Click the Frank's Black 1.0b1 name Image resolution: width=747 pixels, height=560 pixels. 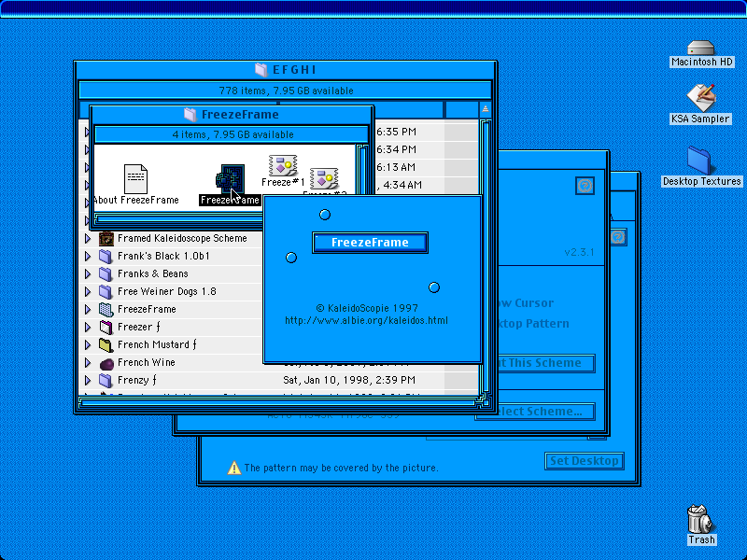(x=163, y=256)
